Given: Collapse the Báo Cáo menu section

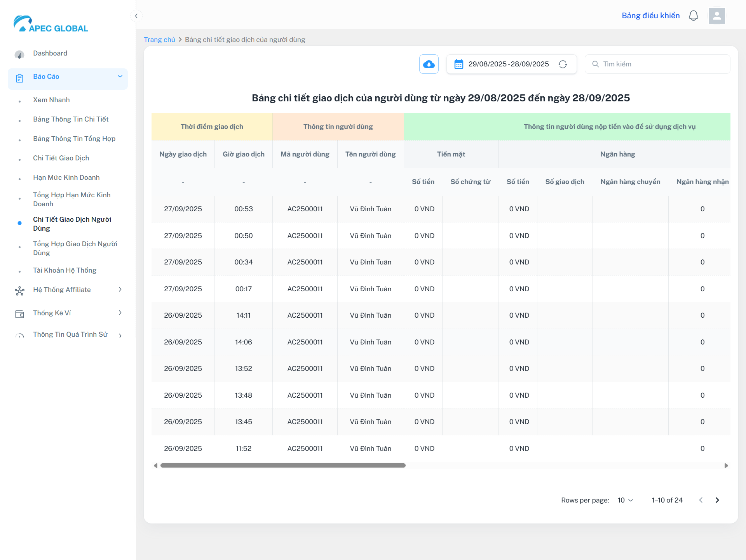Looking at the screenshot, I should (120, 77).
